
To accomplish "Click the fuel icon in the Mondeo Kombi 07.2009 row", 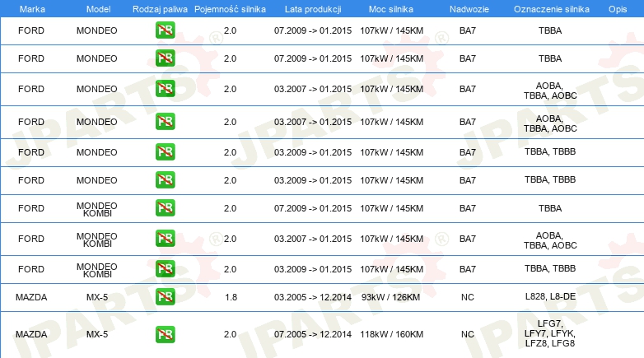I will tap(165, 207).
